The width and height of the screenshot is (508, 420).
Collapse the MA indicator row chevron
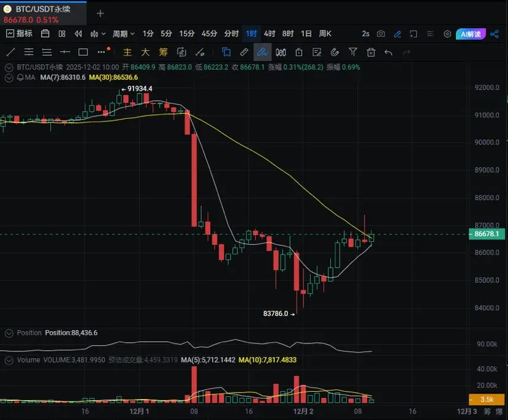tap(9, 78)
